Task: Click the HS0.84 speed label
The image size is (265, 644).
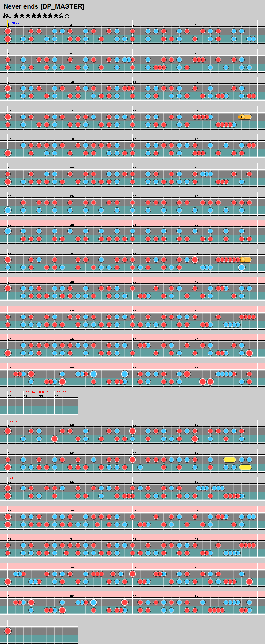Action: click(x=29, y=392)
